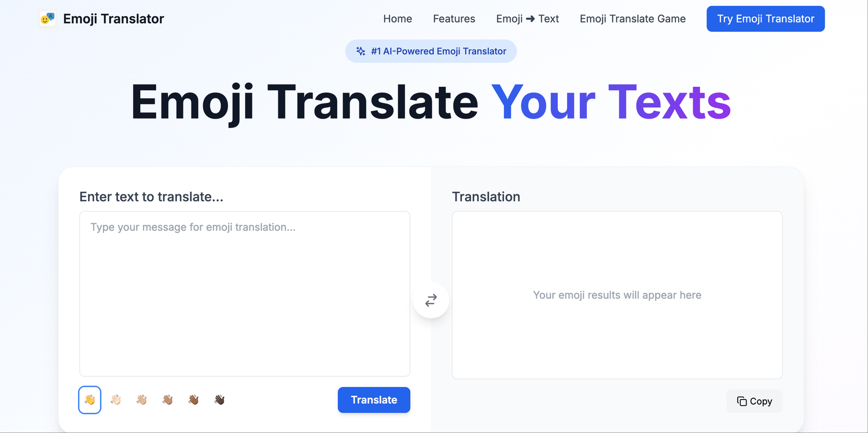This screenshot has height=433, width=868.
Task: Open the Features menu item
Action: coord(454,18)
